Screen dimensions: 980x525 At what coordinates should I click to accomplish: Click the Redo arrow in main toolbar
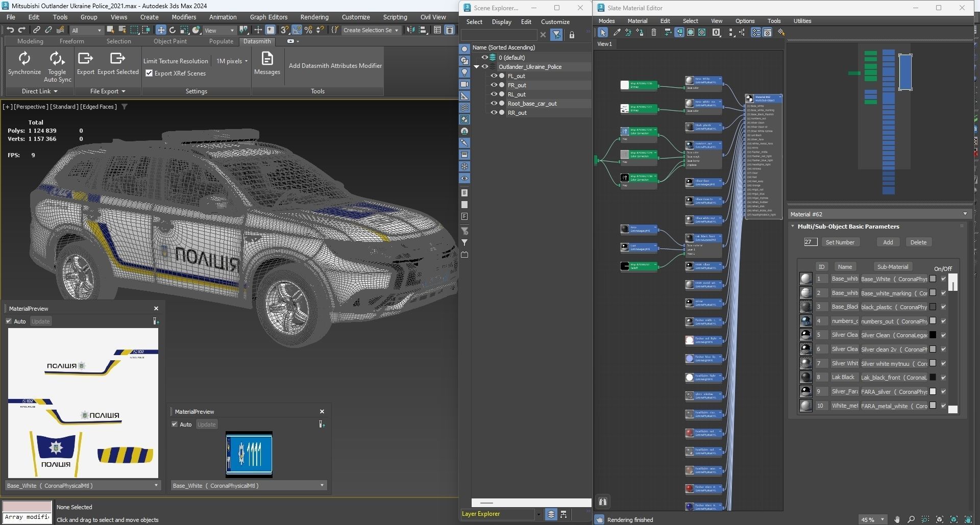point(22,30)
